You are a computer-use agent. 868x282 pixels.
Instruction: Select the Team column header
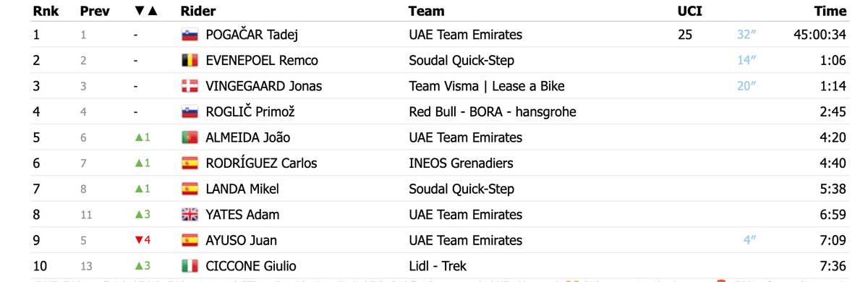(x=427, y=11)
